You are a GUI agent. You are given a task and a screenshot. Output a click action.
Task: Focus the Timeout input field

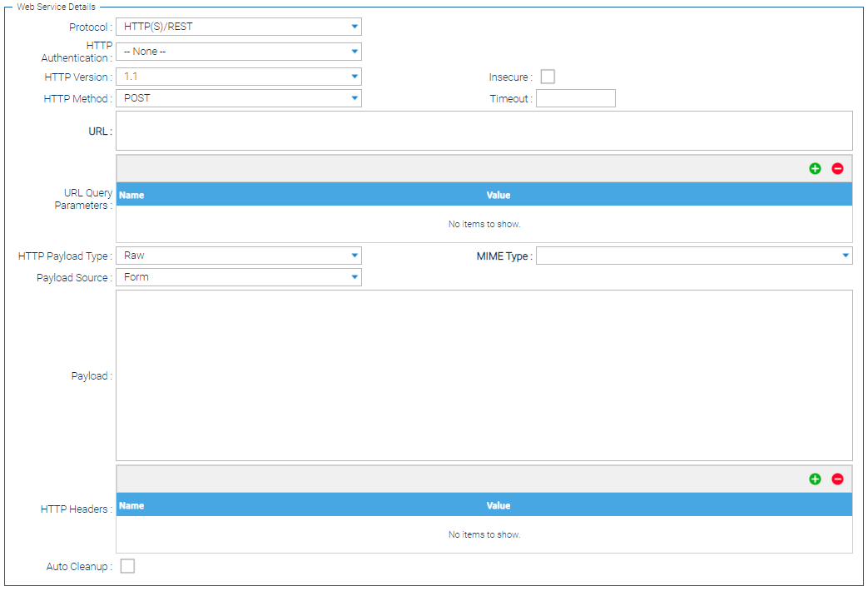click(575, 98)
